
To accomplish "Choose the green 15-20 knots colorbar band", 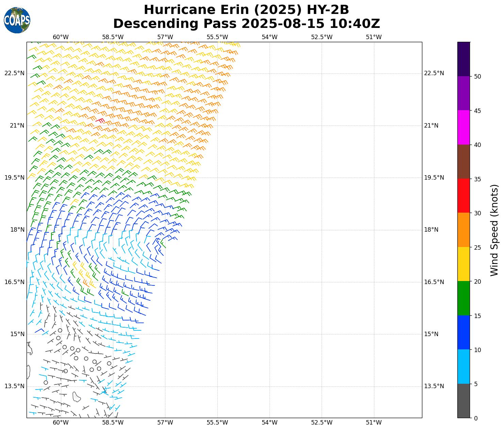I will (x=464, y=298).
